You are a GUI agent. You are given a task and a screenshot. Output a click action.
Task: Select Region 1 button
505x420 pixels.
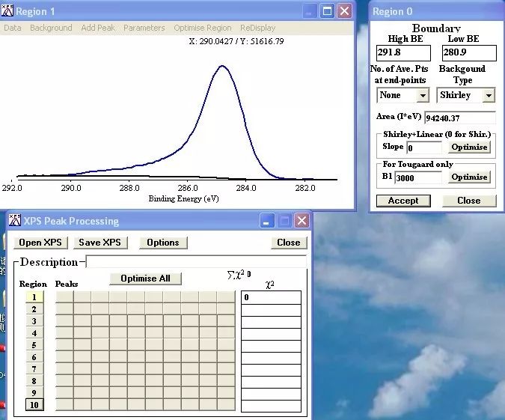34,297
